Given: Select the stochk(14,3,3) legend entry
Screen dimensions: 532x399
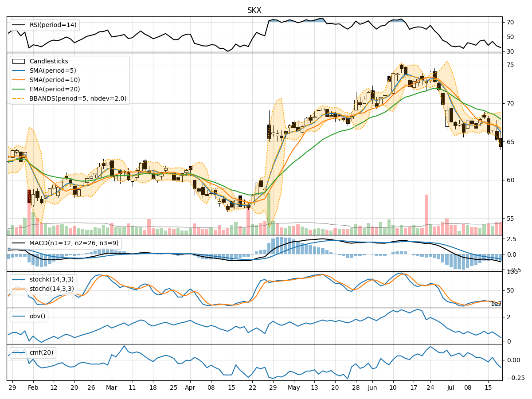Looking at the screenshot, I should (x=51, y=280).
